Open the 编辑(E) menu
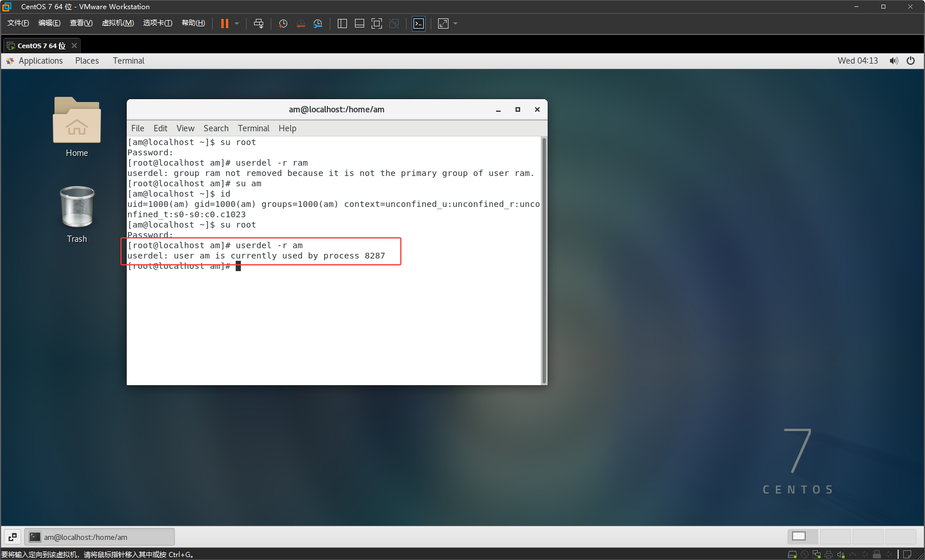The image size is (925, 560). tap(49, 23)
